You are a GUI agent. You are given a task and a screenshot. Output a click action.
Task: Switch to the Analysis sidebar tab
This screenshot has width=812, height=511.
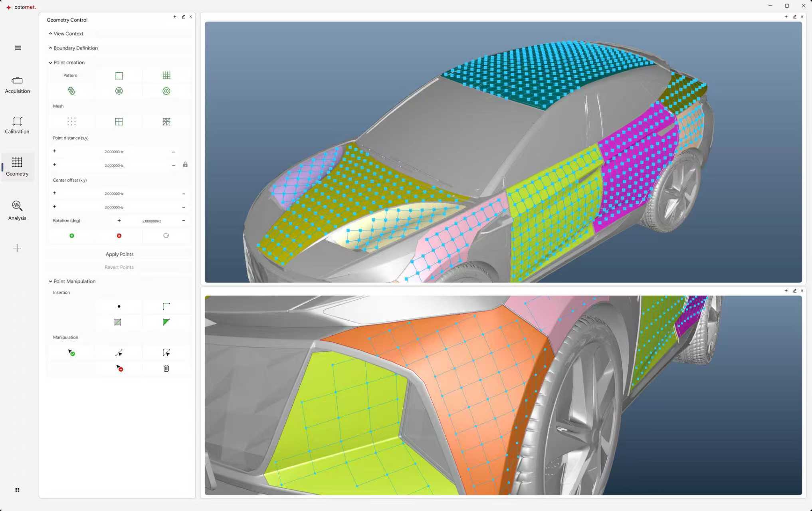click(17, 210)
